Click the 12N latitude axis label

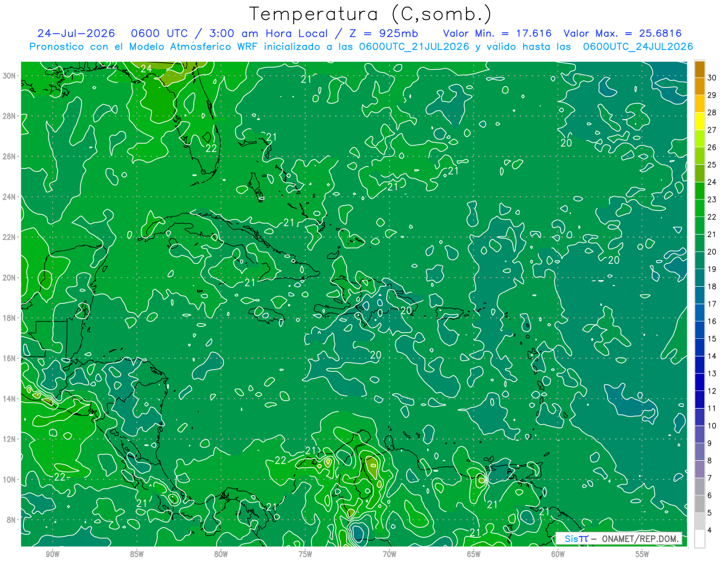tap(10, 439)
